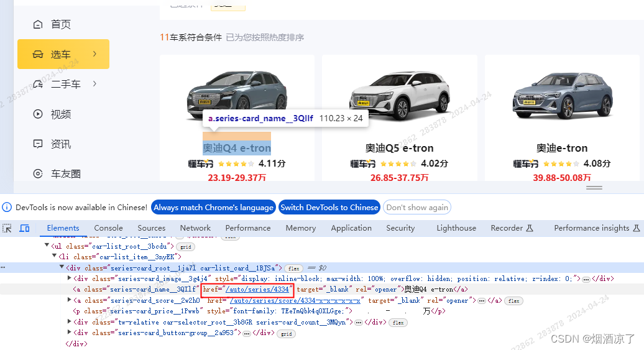Toggle the device toolbar icon
Image resolution: width=644 pixels, height=350 pixels.
click(x=25, y=228)
